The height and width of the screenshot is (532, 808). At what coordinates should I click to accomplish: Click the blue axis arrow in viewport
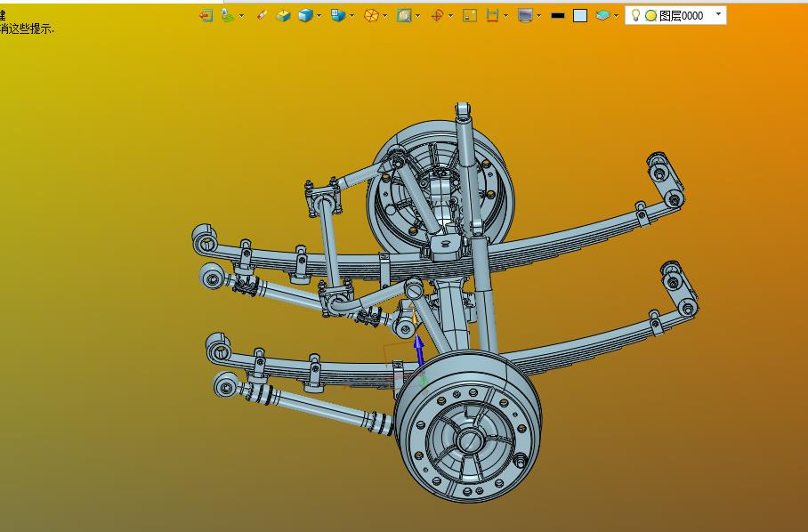tap(419, 349)
